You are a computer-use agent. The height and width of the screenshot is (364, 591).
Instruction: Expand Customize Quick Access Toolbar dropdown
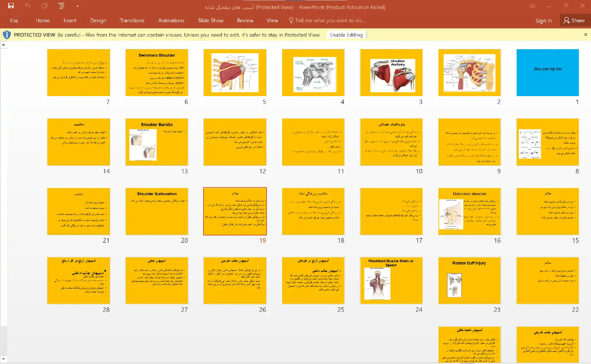(77, 6)
